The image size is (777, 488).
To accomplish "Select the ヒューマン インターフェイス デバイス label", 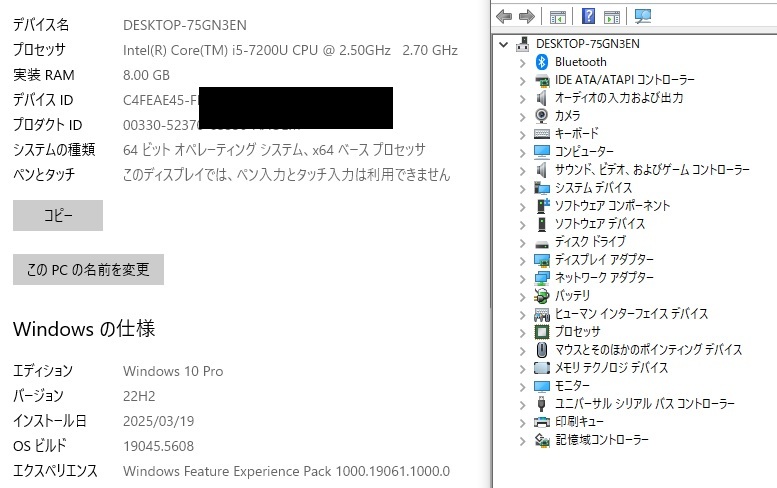I will [x=631, y=314].
